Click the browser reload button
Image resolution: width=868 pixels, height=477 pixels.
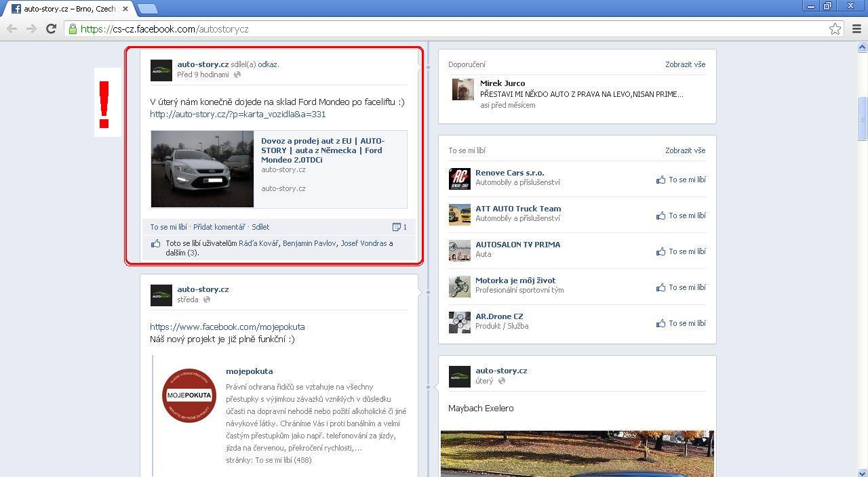coord(51,28)
